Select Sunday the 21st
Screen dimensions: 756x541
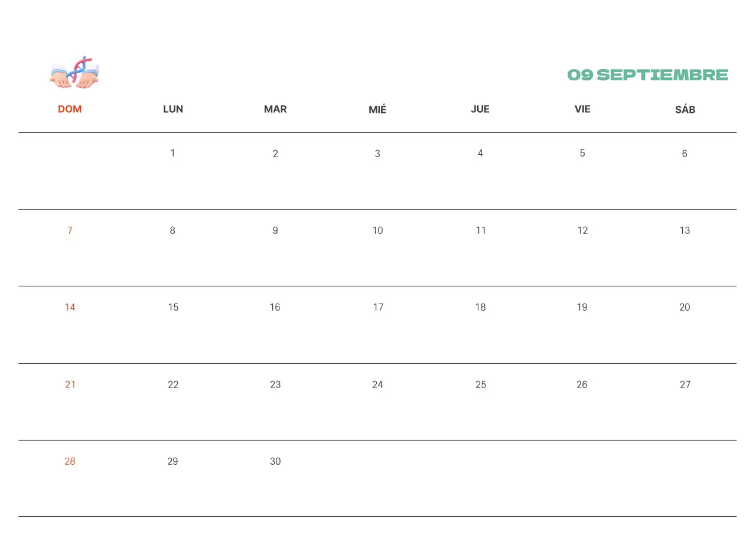tap(70, 384)
